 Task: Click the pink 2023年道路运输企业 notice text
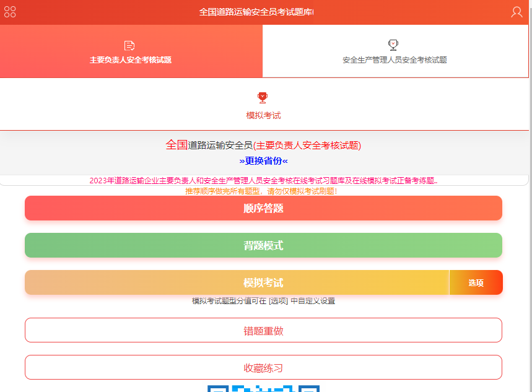[263, 181]
